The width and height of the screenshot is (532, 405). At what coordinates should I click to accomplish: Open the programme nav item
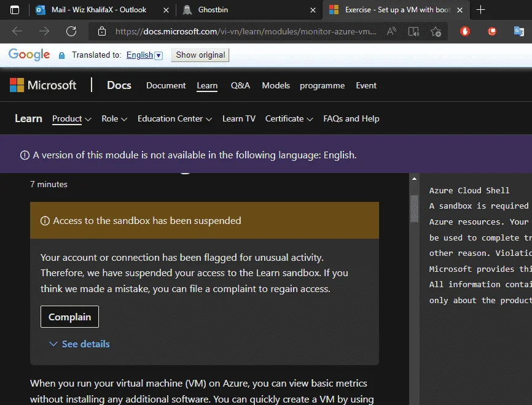[323, 85]
